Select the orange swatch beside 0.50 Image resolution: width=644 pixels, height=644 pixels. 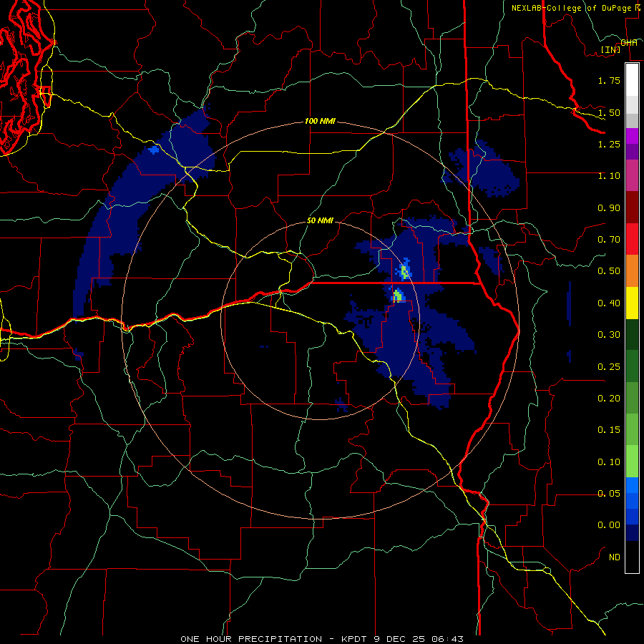[632, 271]
